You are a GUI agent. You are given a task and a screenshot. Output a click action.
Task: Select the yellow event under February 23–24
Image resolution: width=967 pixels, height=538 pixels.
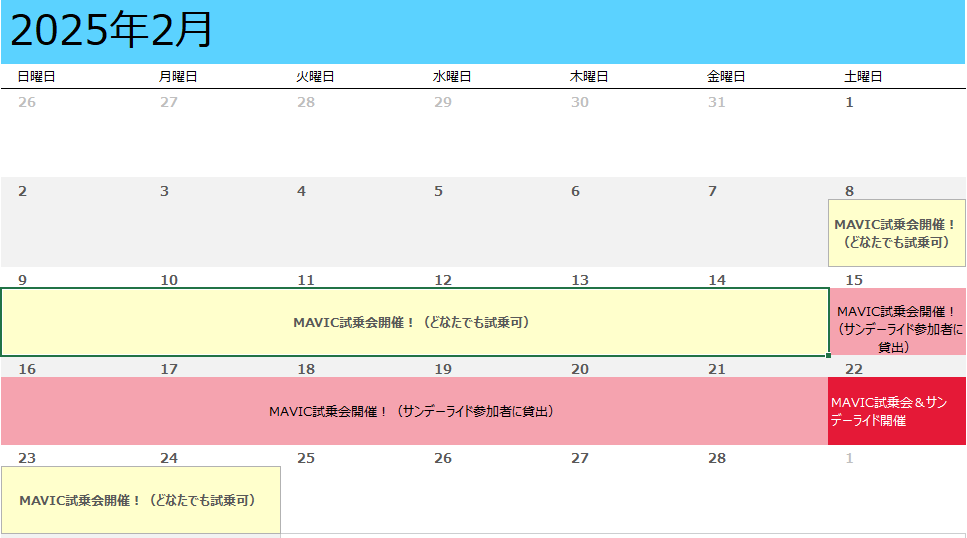(140, 500)
